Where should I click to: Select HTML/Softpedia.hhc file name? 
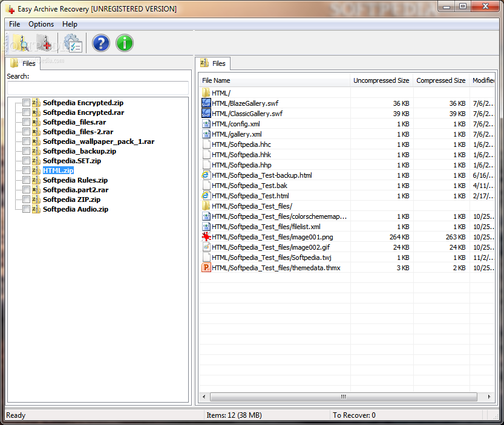coord(241,144)
